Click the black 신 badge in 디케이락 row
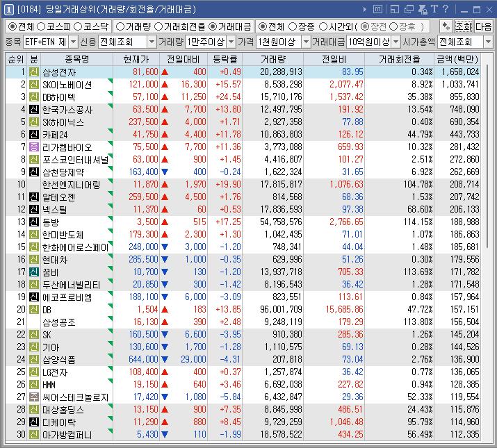The height and width of the screenshot is (448, 497). [34, 422]
